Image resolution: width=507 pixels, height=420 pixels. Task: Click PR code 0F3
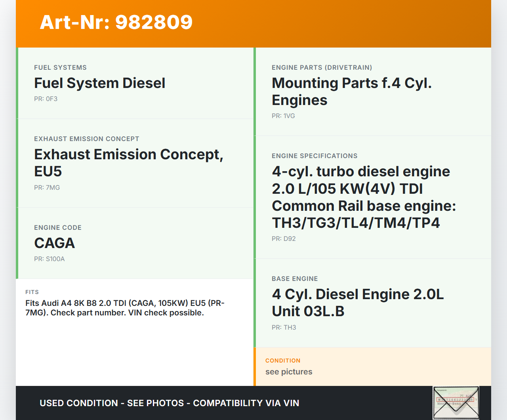(46, 99)
